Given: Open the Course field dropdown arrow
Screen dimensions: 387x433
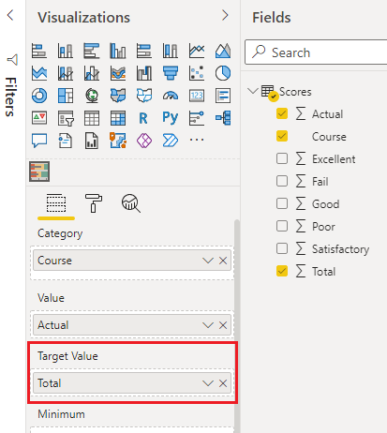Looking at the screenshot, I should pos(208,260).
